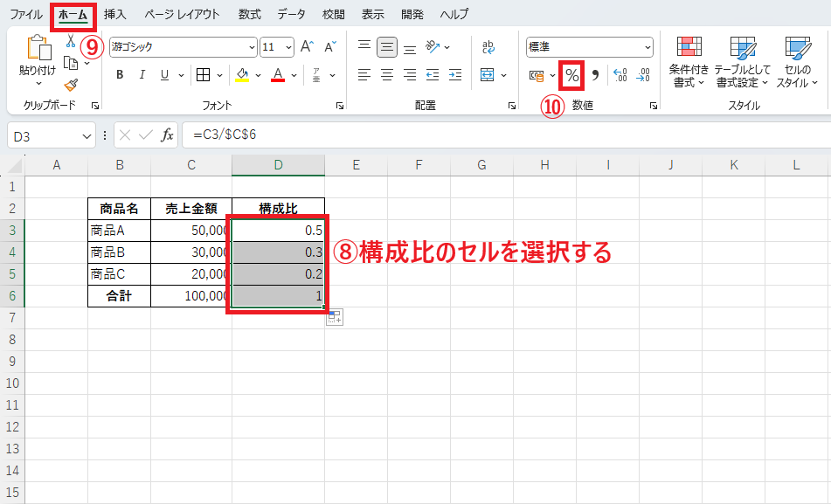The width and height of the screenshot is (831, 504).
Task: Expand the Name Box dropdown arrow
Action: (x=87, y=137)
